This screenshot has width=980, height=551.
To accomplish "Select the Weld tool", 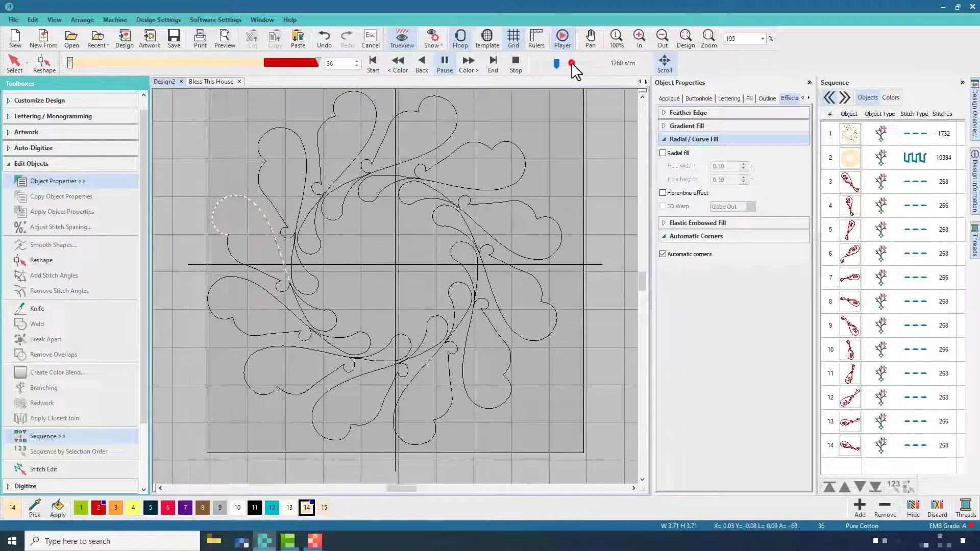I will coord(36,323).
